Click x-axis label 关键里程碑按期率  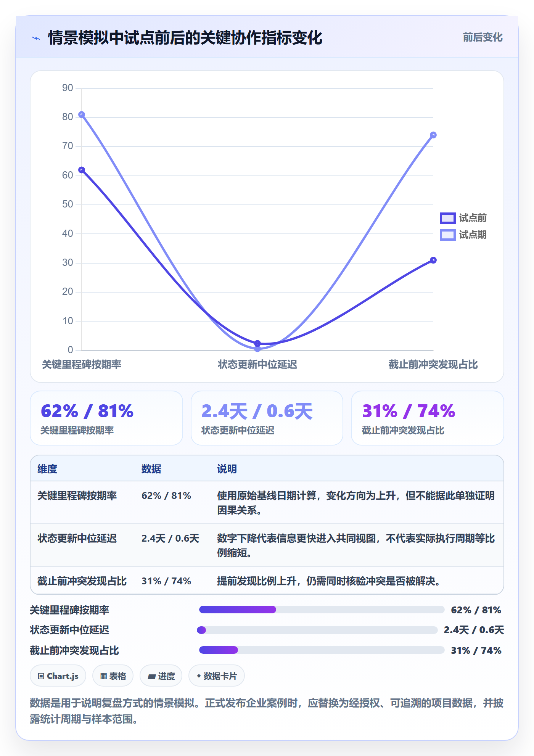click(x=82, y=364)
